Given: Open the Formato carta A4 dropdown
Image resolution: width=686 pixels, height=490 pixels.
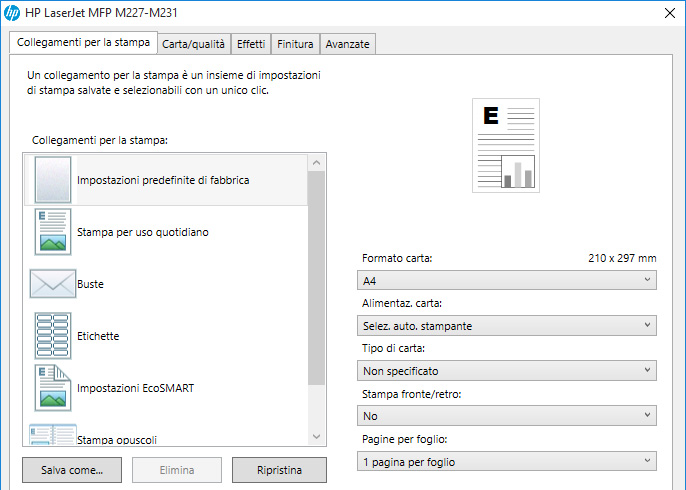Looking at the screenshot, I should click(x=507, y=280).
